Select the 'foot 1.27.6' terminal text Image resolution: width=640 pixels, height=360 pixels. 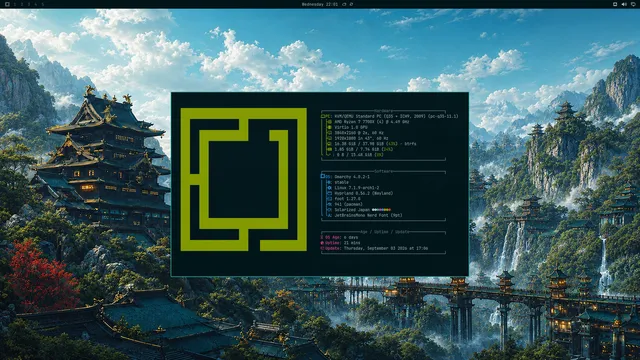tap(347, 199)
